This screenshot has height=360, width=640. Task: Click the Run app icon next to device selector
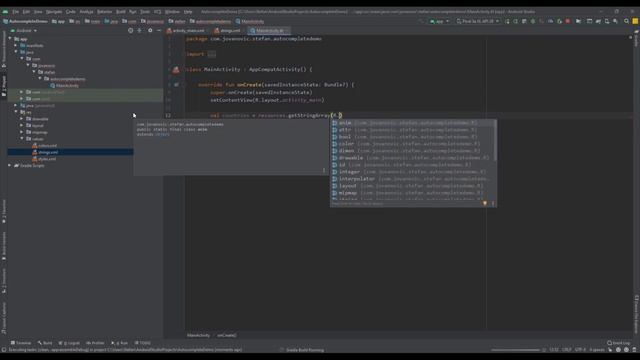507,21
